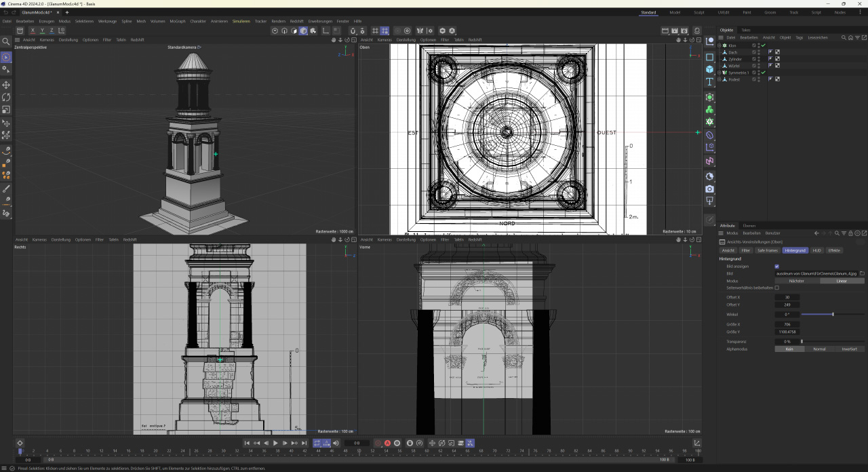Add a Camera object from the side palette
The image size is (868, 472).
click(710, 189)
